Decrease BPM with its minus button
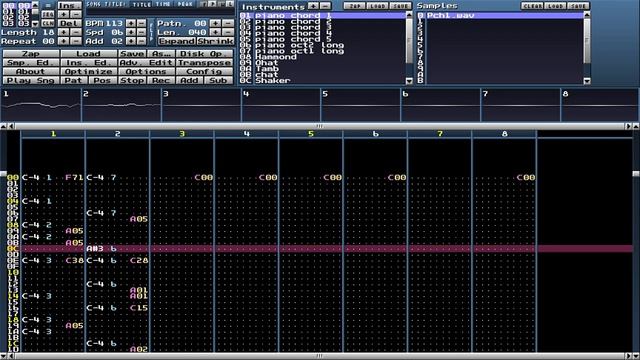The image size is (640, 360). coord(141,23)
